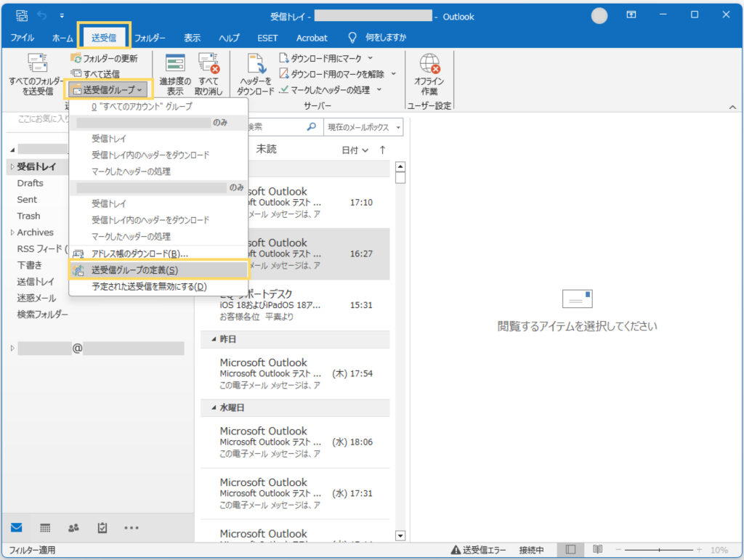Toggle Normal view button in status bar
744x560 pixels.
(571, 550)
